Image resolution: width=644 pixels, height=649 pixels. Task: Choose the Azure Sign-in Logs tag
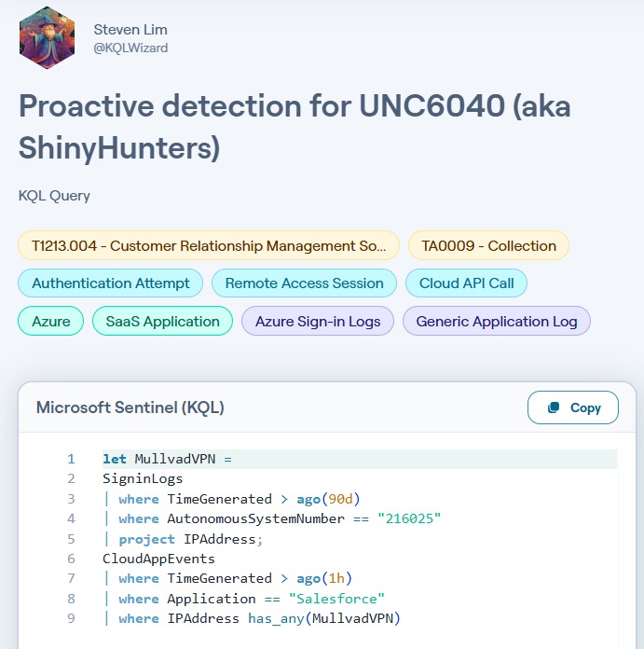coord(318,321)
